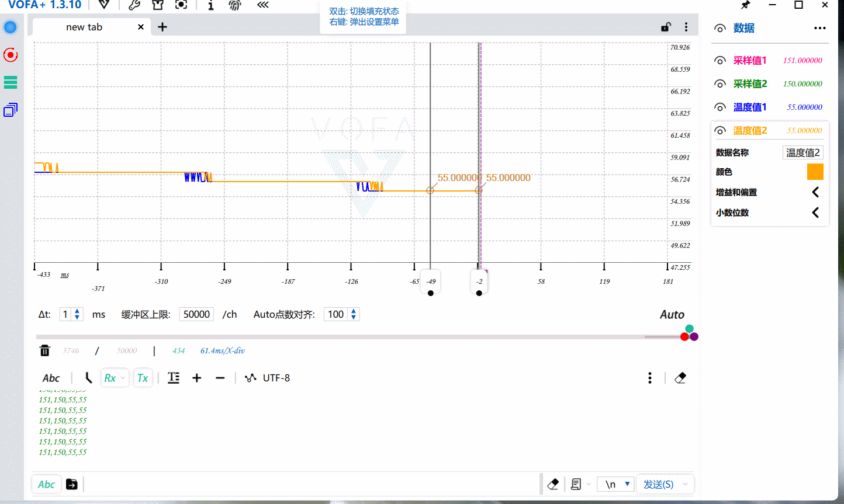Open the dropdown arrow beside document icon
This screenshot has height=504, width=844.
pyautogui.click(x=589, y=484)
